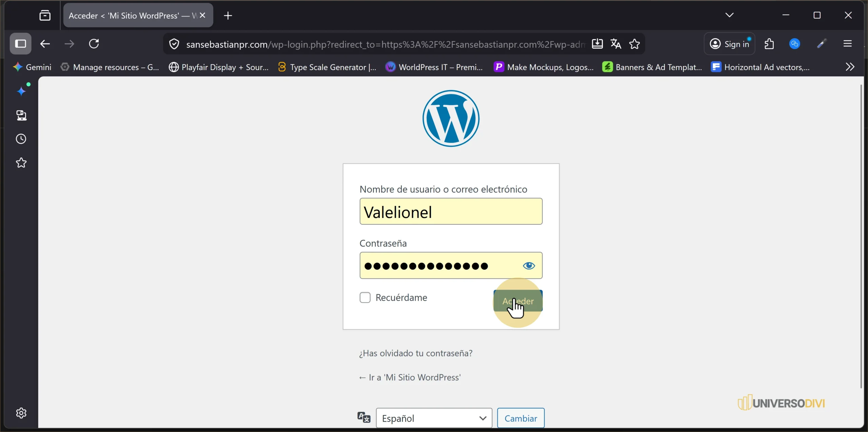868x432 pixels.
Task: Bookmark this page with the star icon
Action: [634, 44]
